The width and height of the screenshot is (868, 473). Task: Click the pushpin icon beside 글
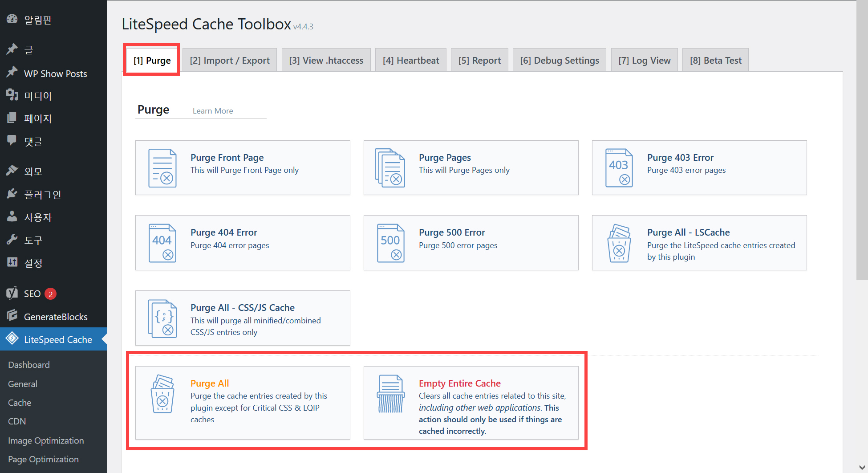tap(12, 49)
